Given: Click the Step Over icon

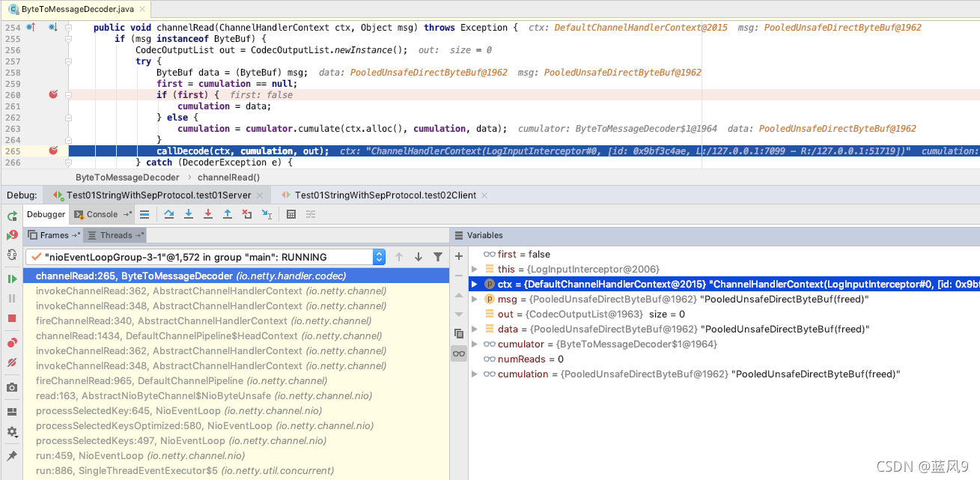Looking at the screenshot, I should (168, 214).
